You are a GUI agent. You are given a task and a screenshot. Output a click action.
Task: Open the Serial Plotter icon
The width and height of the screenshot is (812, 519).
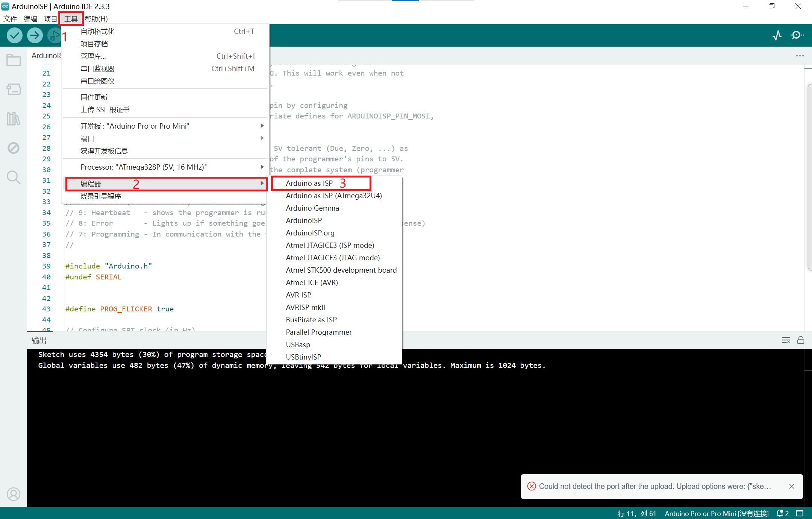pyautogui.click(x=777, y=35)
